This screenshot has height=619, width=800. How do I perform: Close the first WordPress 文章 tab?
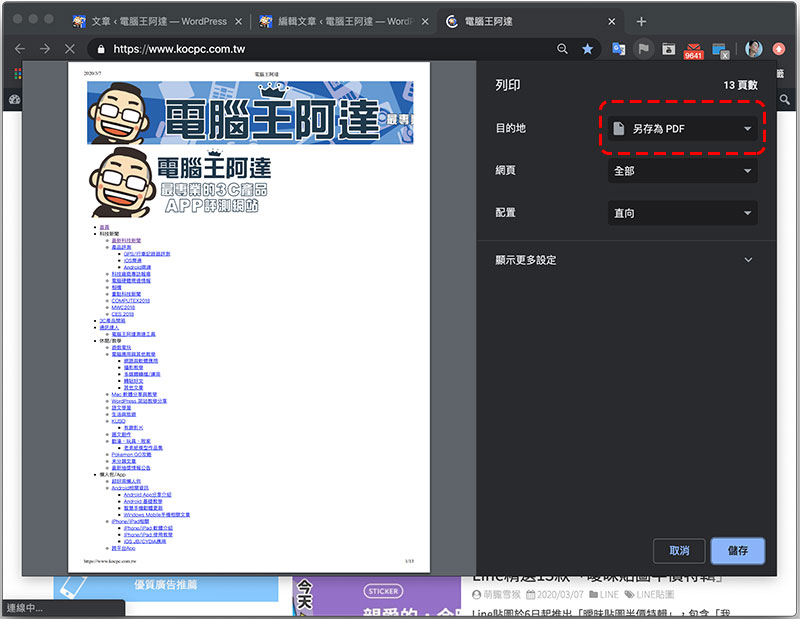(x=238, y=21)
